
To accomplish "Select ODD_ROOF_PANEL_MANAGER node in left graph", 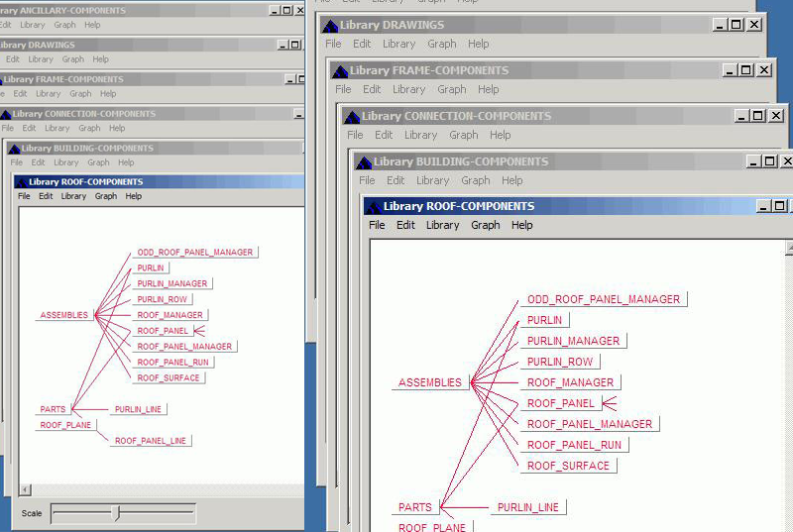I will tap(194, 252).
